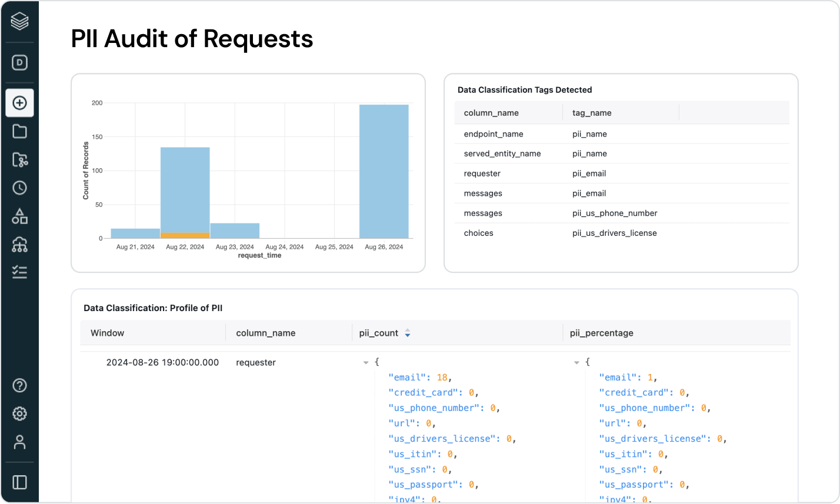
Task: Open Recents clock icon
Action: (19, 188)
